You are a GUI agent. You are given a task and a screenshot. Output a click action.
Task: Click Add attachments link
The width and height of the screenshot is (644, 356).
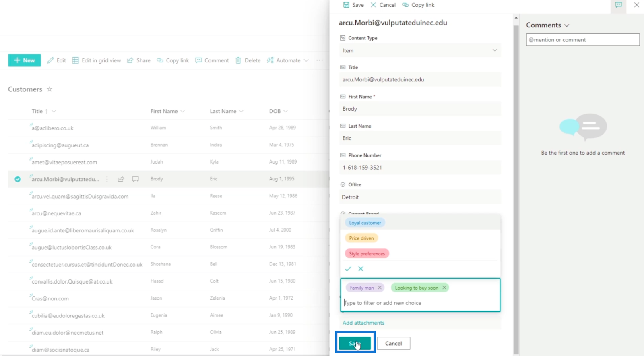[363, 323]
